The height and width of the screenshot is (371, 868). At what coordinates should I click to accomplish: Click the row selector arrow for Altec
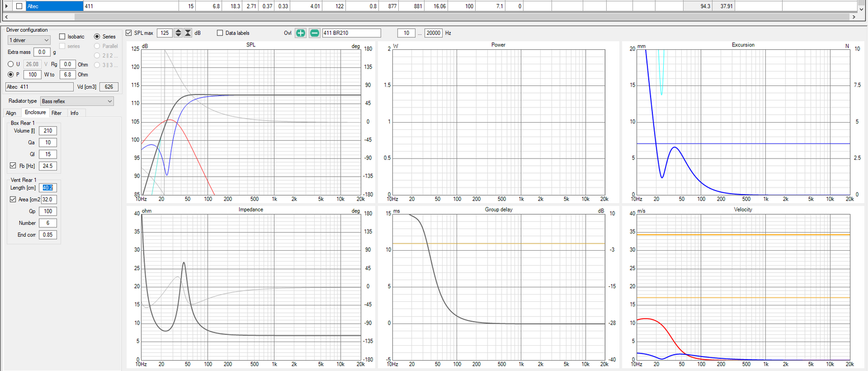coord(7,6)
